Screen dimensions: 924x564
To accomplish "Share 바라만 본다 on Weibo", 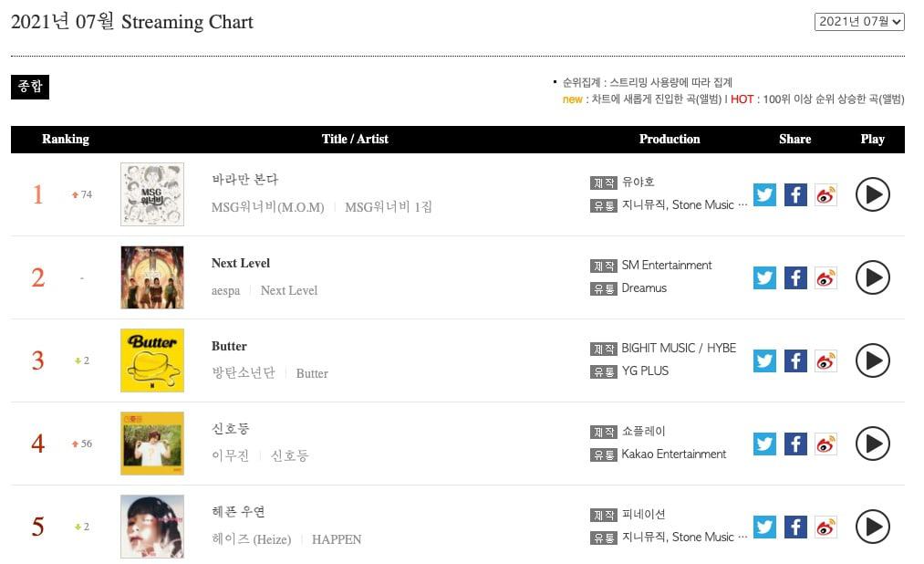I will coord(825,194).
